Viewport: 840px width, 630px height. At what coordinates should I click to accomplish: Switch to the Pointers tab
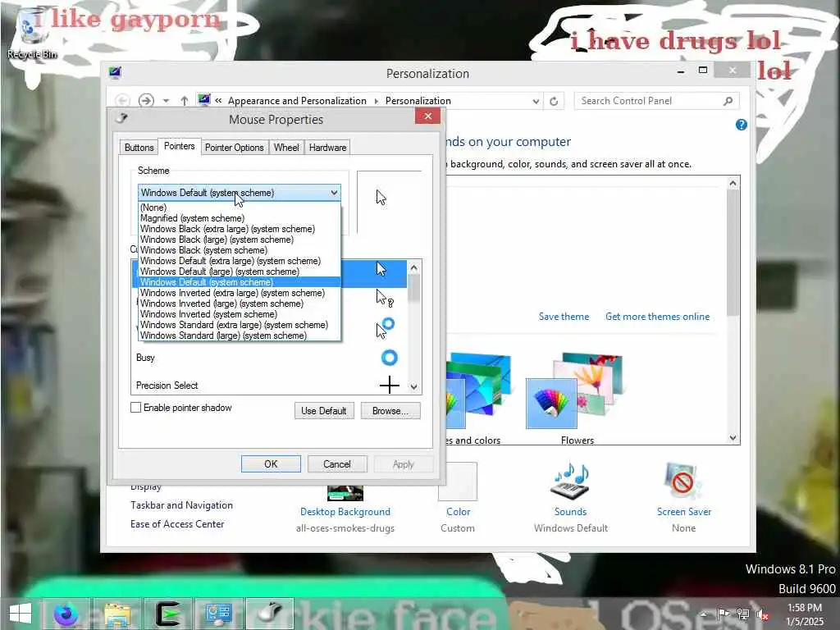pos(179,146)
